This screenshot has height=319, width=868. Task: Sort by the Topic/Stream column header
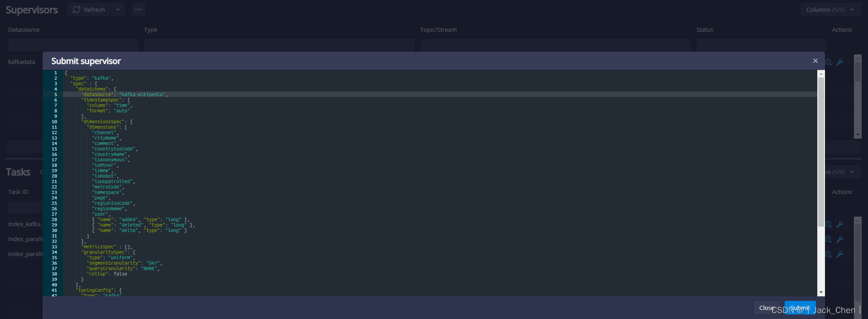(x=438, y=29)
